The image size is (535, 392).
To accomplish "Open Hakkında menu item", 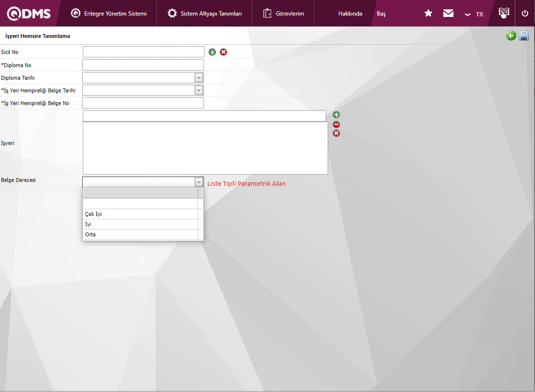I will 350,14.
